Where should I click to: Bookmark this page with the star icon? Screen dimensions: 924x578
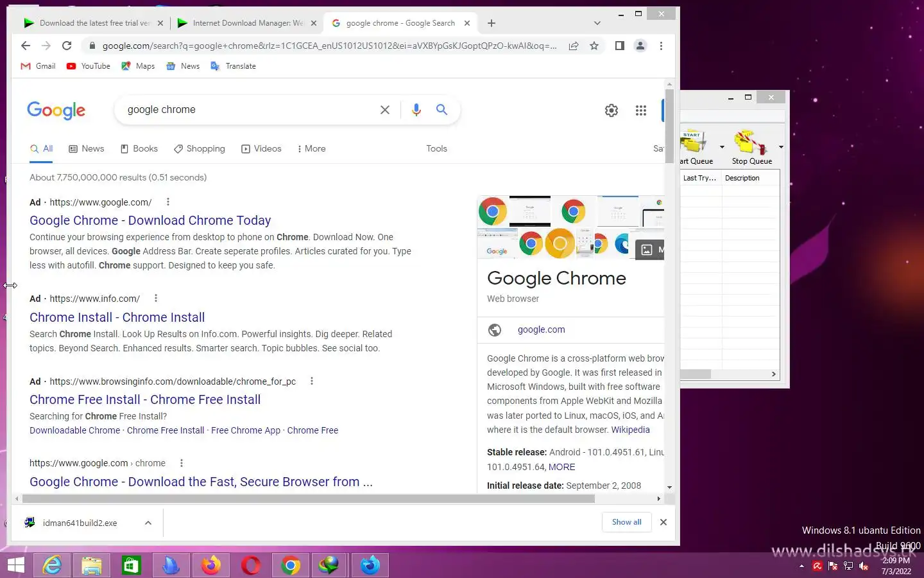point(594,46)
